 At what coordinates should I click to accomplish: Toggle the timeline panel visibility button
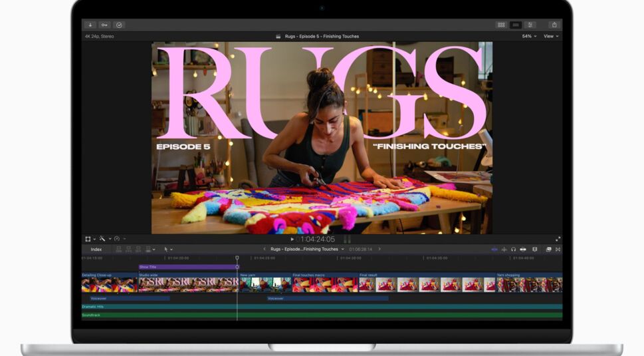[x=516, y=25]
